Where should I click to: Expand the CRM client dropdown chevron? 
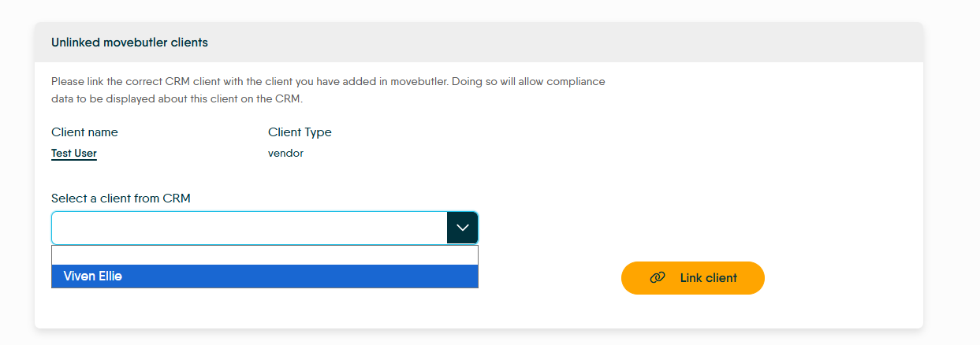[x=462, y=228]
